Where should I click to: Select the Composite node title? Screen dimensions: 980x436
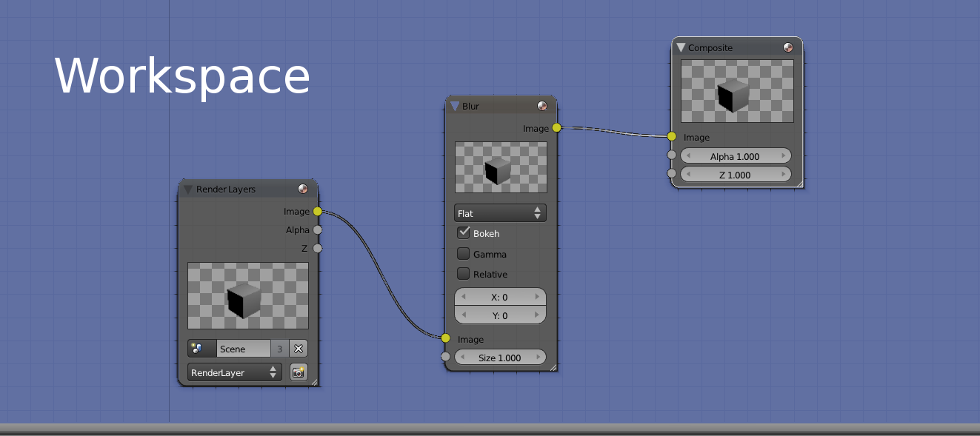tap(710, 47)
